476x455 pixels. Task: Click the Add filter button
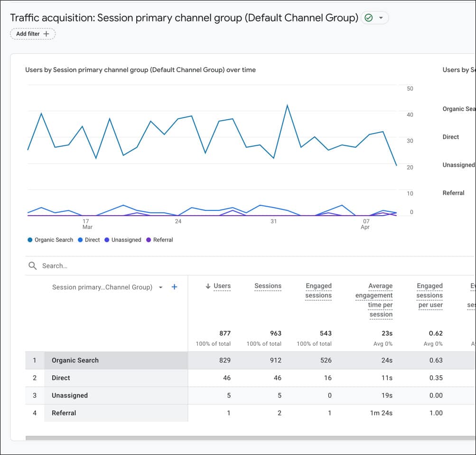coord(33,34)
